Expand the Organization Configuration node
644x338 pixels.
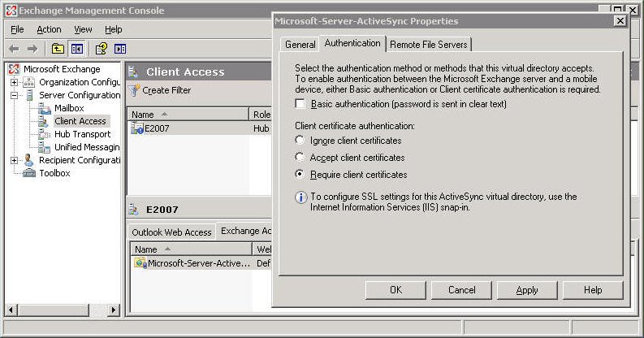(x=14, y=82)
